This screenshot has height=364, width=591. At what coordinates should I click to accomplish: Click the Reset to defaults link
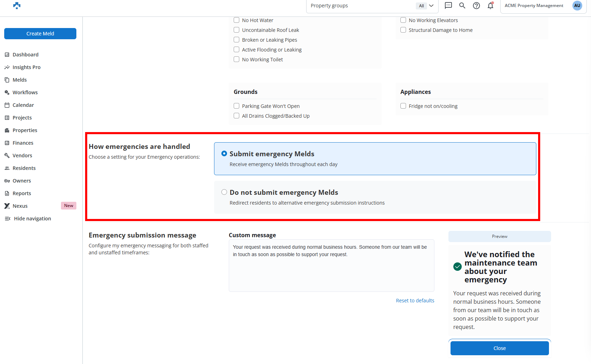point(415,301)
